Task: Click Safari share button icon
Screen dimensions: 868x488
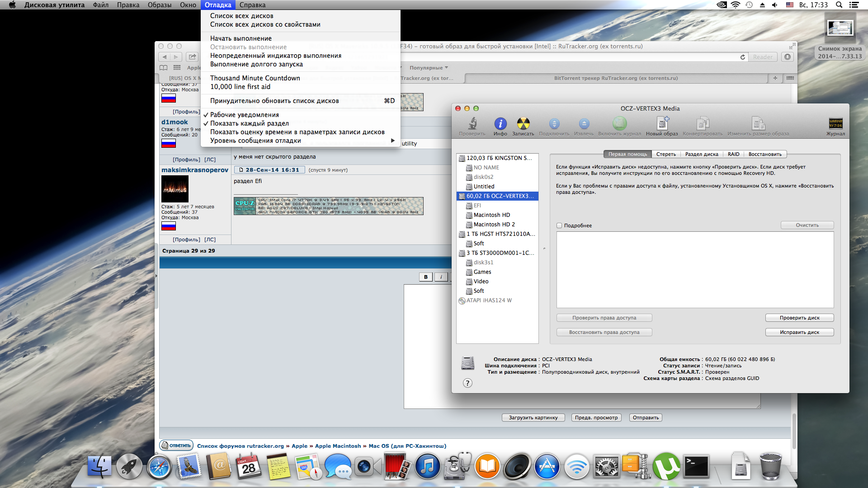Action: [193, 57]
